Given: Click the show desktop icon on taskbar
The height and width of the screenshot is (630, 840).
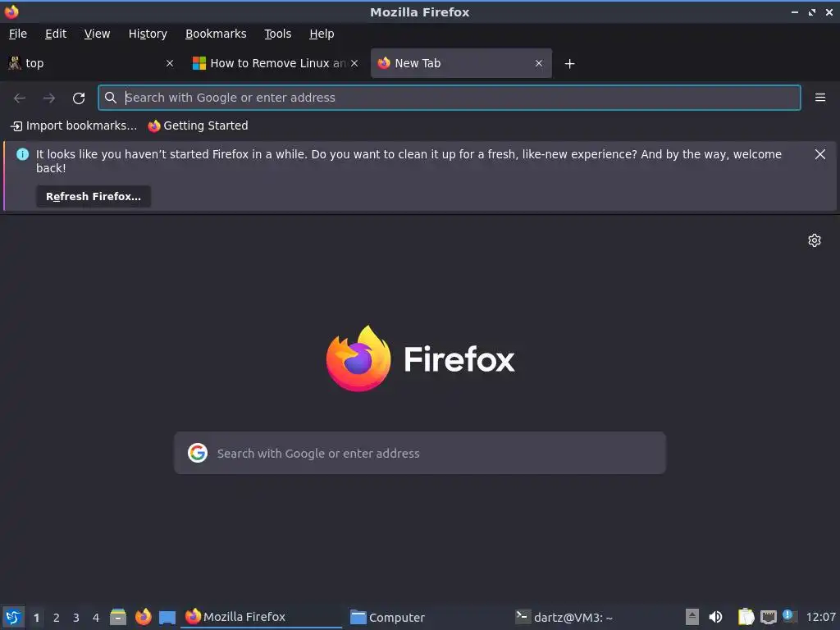Looking at the screenshot, I should [x=167, y=617].
